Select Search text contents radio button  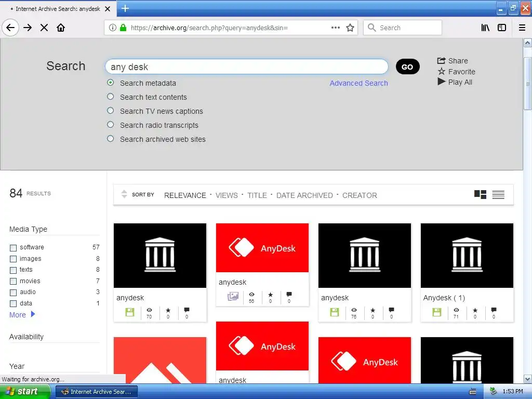coord(110,97)
